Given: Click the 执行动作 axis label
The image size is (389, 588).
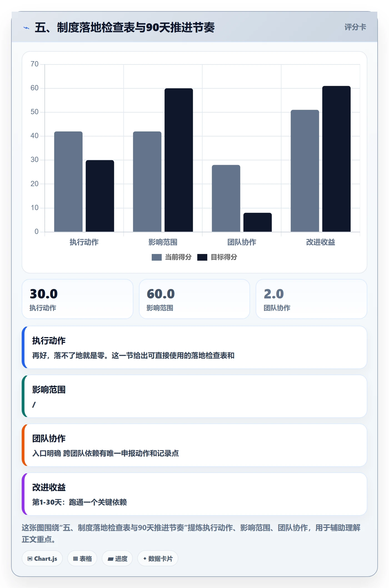Looking at the screenshot, I should pyautogui.click(x=84, y=242).
